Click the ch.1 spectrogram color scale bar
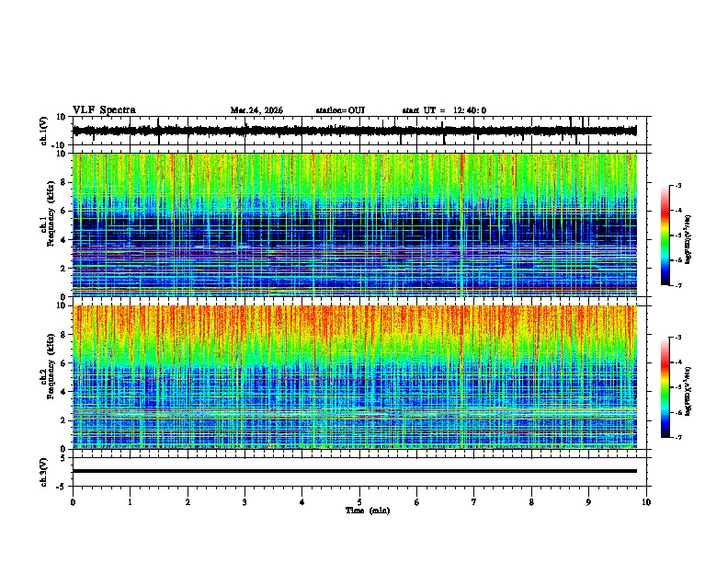 tap(665, 236)
